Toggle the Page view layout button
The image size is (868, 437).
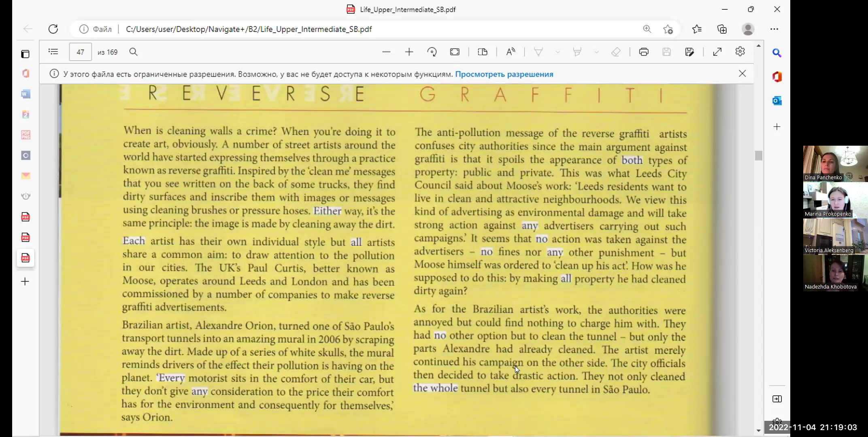(483, 52)
